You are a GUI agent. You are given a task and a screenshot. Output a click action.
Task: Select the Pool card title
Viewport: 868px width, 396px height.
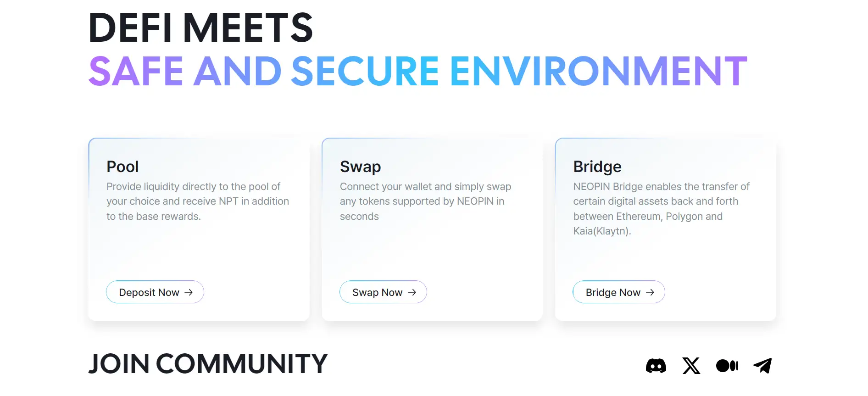tap(122, 167)
